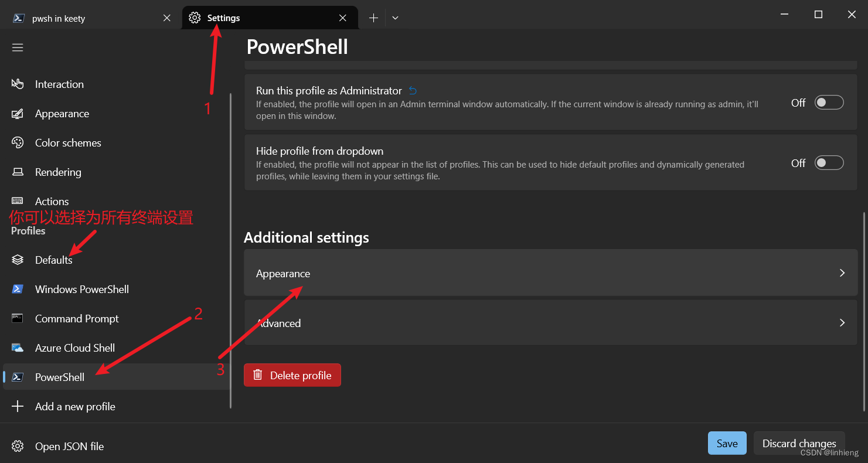
Task: Click the Interaction pointer icon
Action: point(18,84)
